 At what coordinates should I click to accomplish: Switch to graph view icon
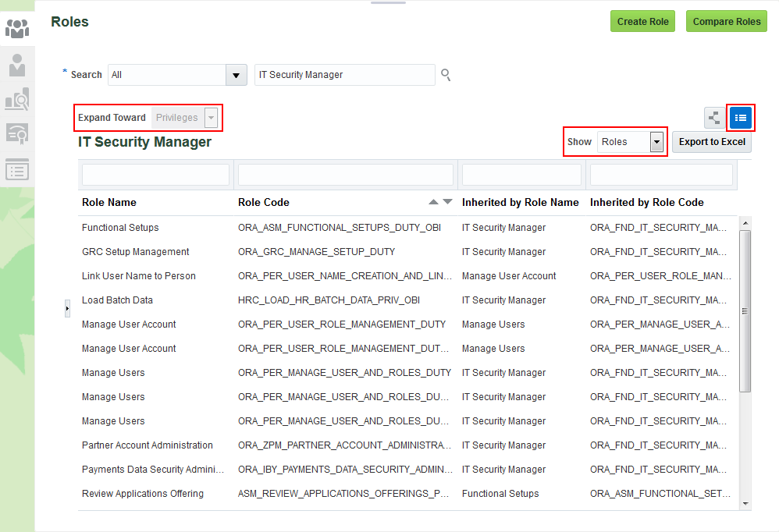click(714, 118)
